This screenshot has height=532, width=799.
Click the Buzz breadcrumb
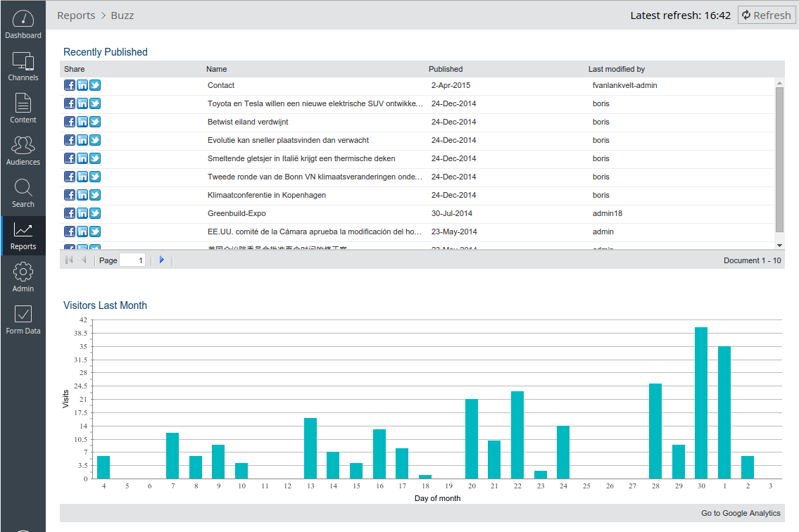122,15
